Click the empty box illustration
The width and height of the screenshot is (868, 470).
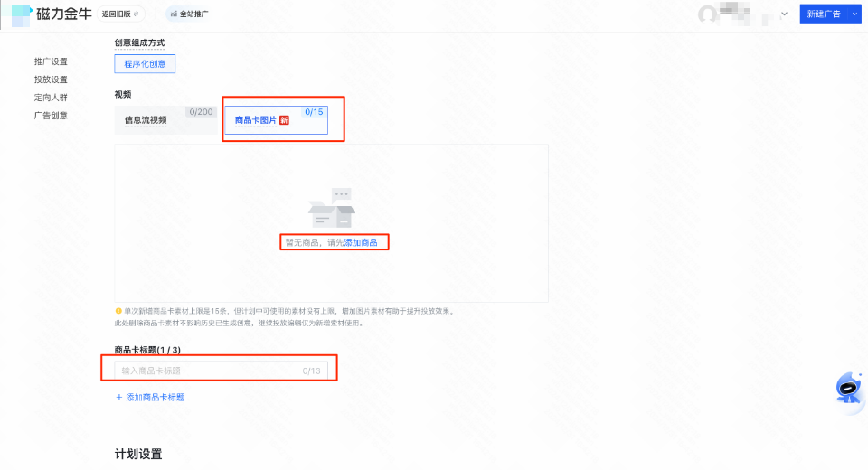(x=332, y=209)
